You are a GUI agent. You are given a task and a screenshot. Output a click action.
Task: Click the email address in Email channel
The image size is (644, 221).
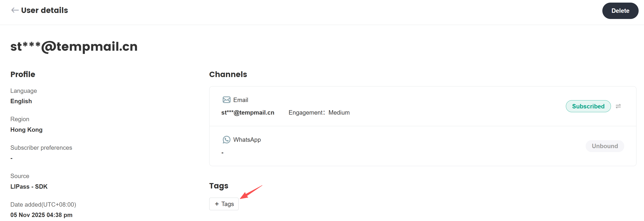(248, 113)
